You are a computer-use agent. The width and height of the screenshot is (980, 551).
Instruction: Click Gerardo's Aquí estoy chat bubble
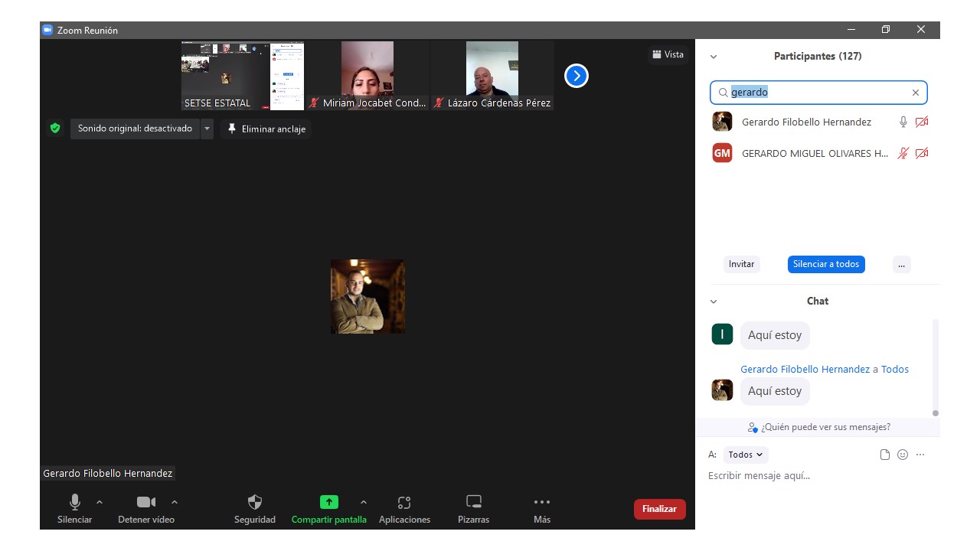click(775, 391)
